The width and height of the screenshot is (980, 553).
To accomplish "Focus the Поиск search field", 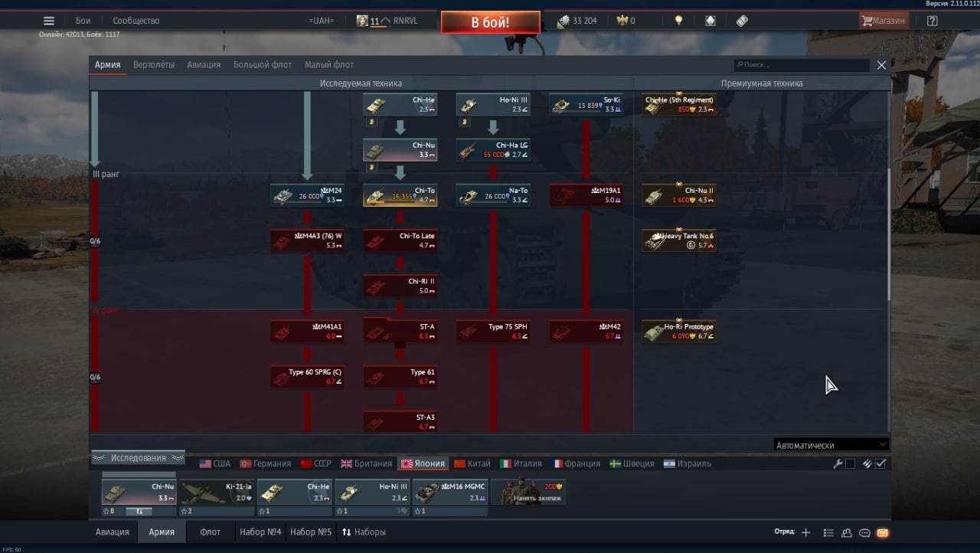I will (802, 65).
